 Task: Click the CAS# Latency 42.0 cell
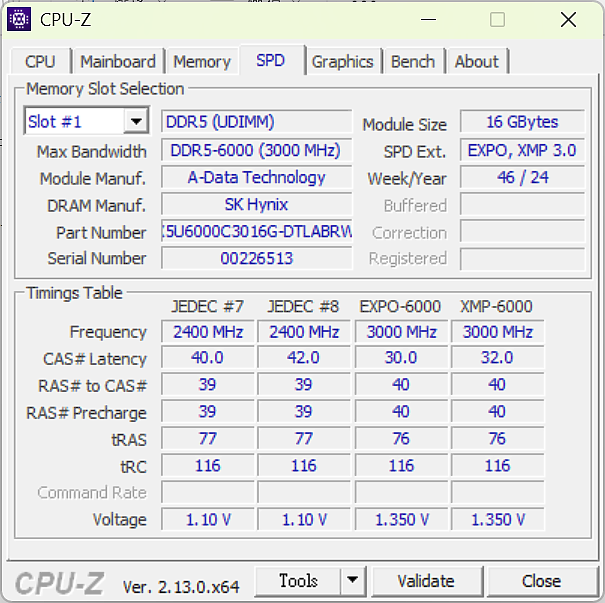pyautogui.click(x=304, y=358)
